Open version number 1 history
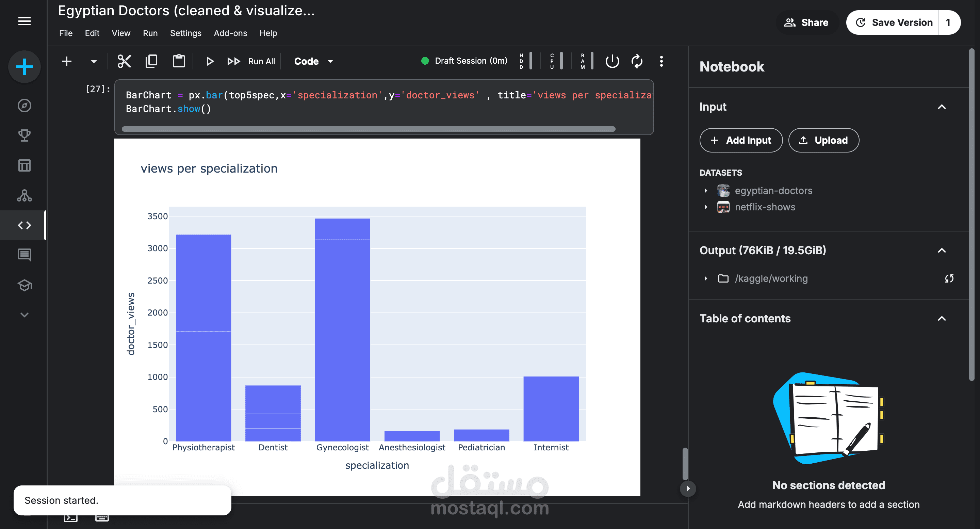The width and height of the screenshot is (980, 529). 949,22
